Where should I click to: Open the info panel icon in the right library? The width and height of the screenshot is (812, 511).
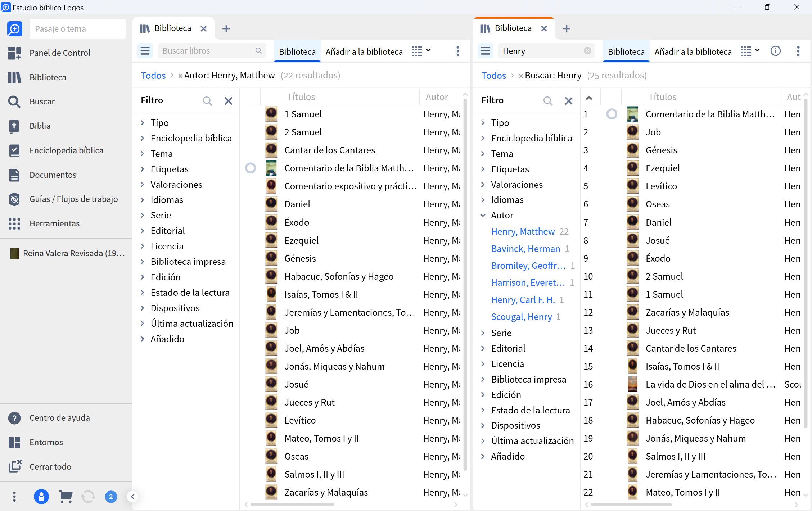coord(776,51)
